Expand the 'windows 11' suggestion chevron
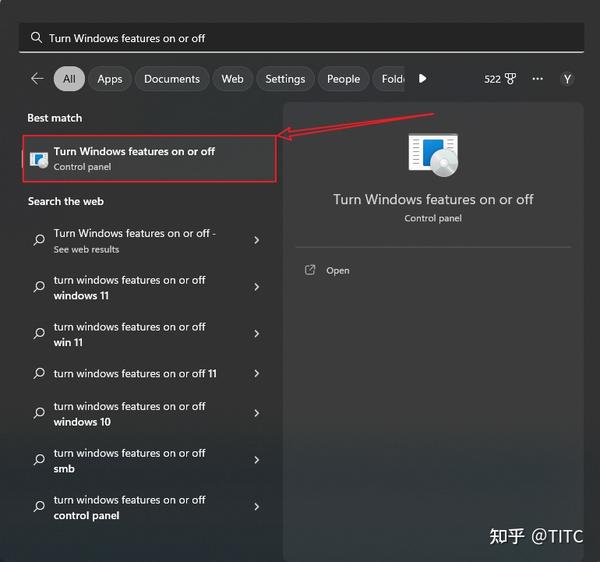The height and width of the screenshot is (562, 600). [x=257, y=287]
